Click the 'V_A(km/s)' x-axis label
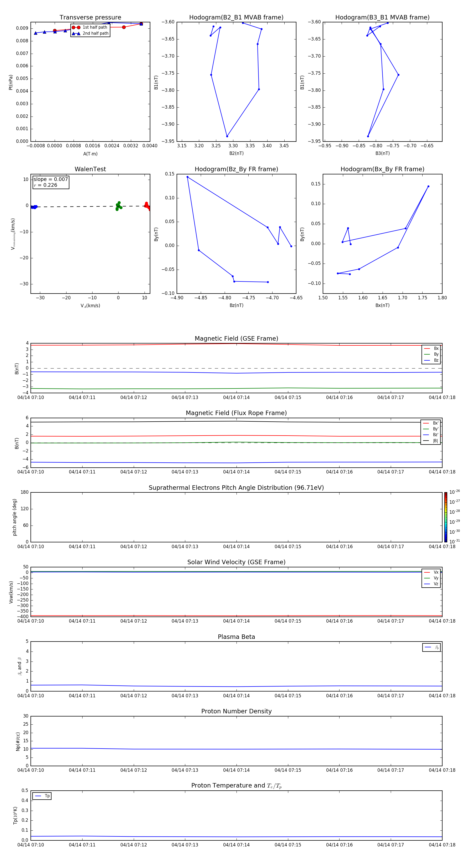The height and width of the screenshot is (868, 473). (90, 306)
